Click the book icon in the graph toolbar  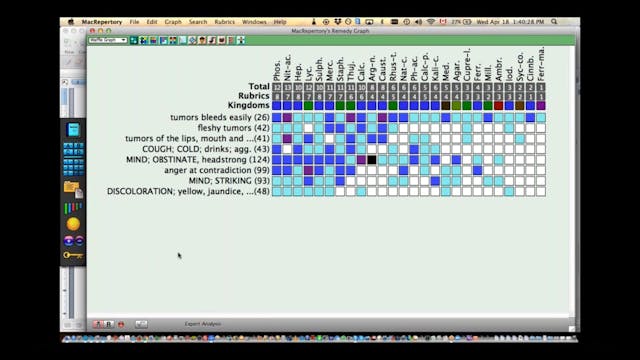[x=231, y=40]
